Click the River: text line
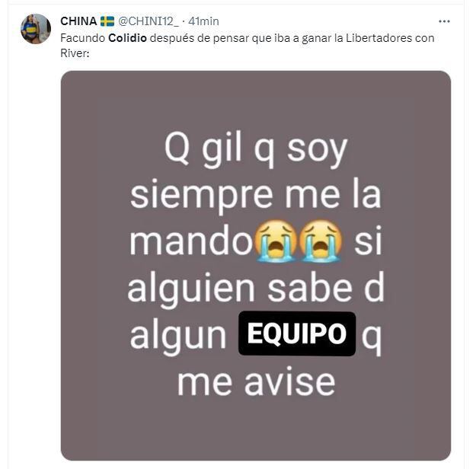This screenshot has width=476, height=469. [x=75, y=53]
